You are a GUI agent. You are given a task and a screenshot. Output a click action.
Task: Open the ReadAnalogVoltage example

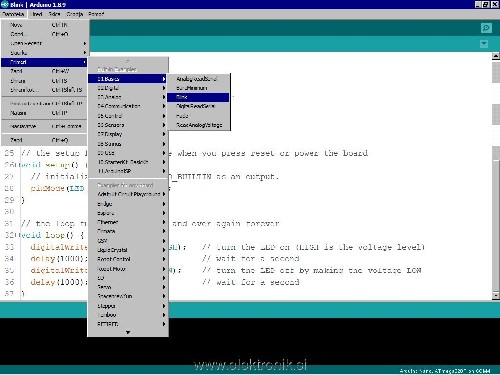click(x=198, y=125)
